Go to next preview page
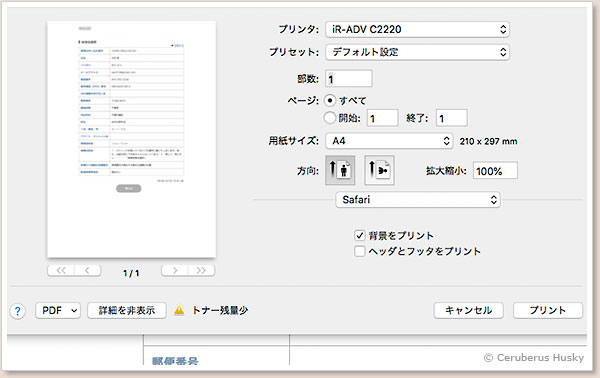Screen dimensions: 600x378 175,270
